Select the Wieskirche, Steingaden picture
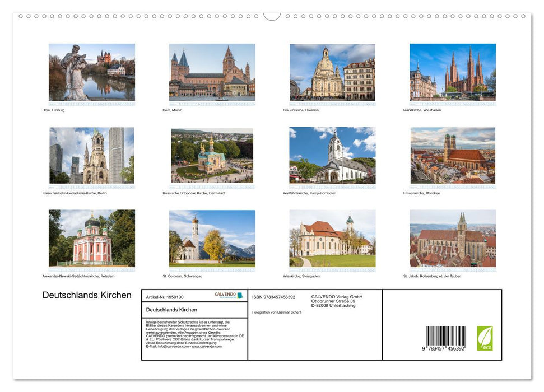544x392 pixels. (x=332, y=239)
